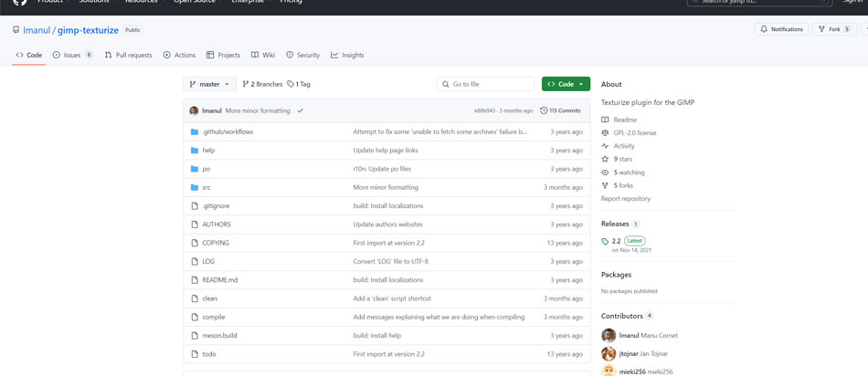This screenshot has width=868, height=376.
Task: Open the Security tab
Action: tap(302, 56)
